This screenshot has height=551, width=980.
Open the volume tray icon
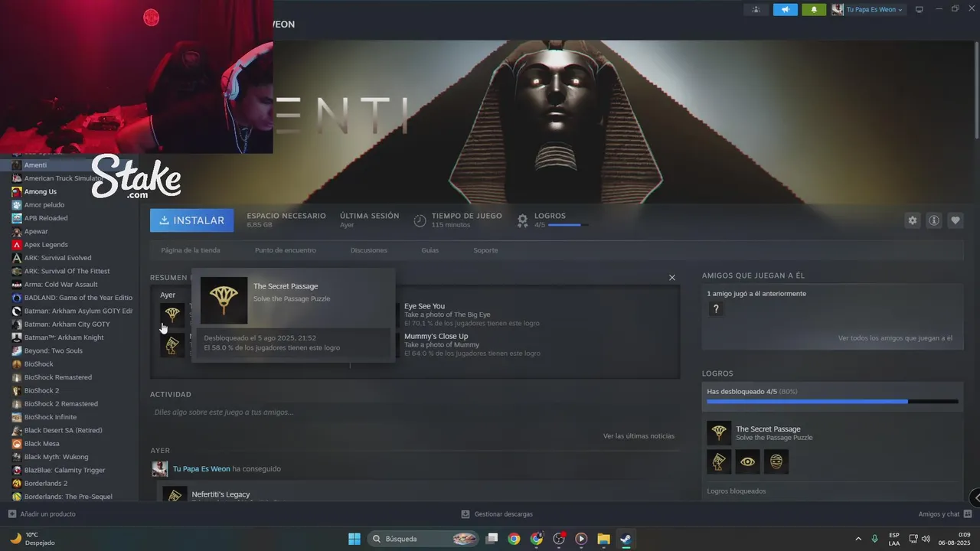925,539
